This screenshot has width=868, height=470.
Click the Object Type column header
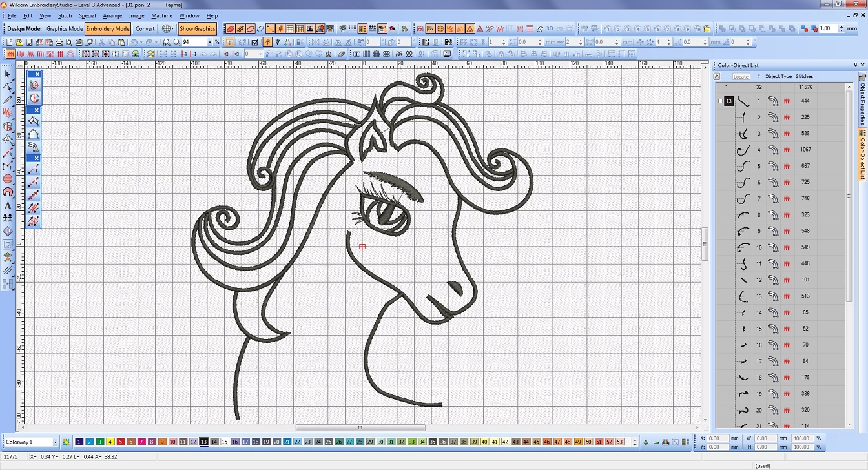(x=778, y=76)
